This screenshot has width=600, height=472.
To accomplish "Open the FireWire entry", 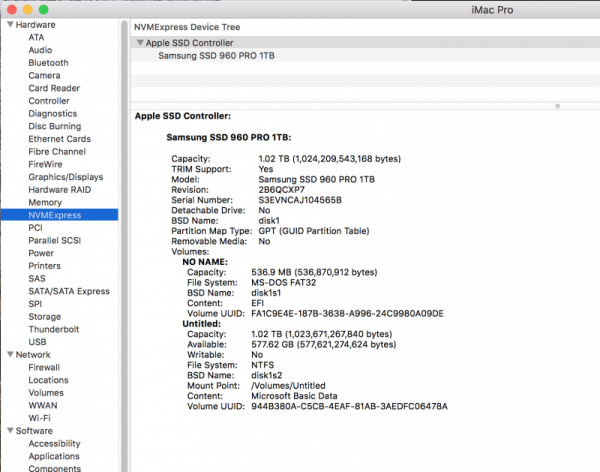I will 45,164.
